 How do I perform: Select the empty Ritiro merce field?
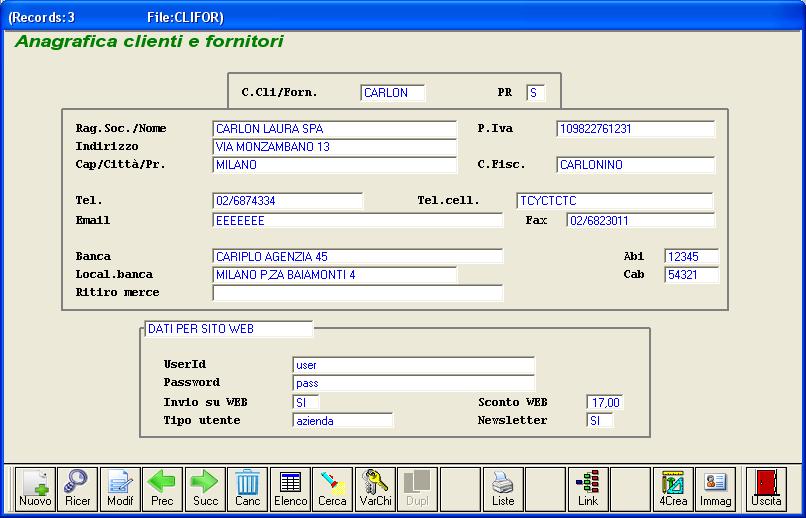[x=357, y=293]
